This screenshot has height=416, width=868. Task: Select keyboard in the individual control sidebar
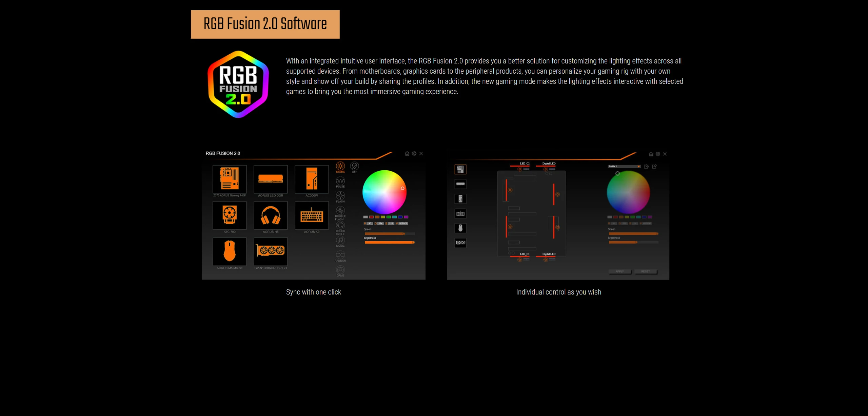click(x=460, y=213)
